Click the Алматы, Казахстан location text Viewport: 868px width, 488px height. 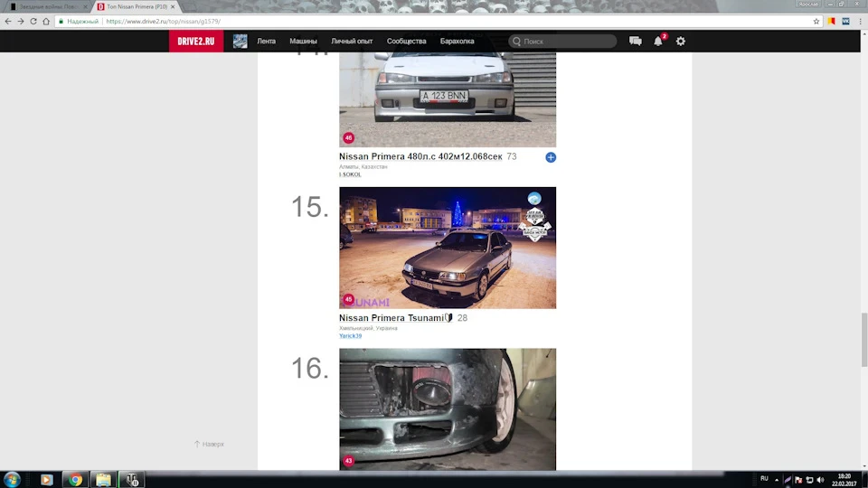pos(363,166)
